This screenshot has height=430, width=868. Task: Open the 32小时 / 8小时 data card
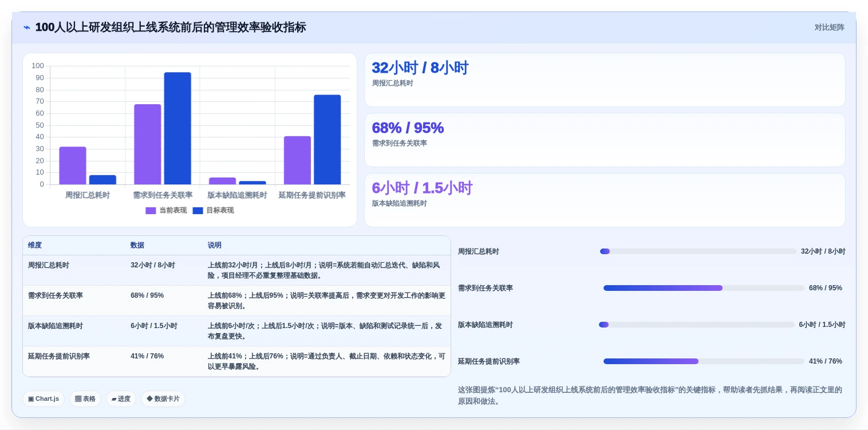click(x=605, y=80)
